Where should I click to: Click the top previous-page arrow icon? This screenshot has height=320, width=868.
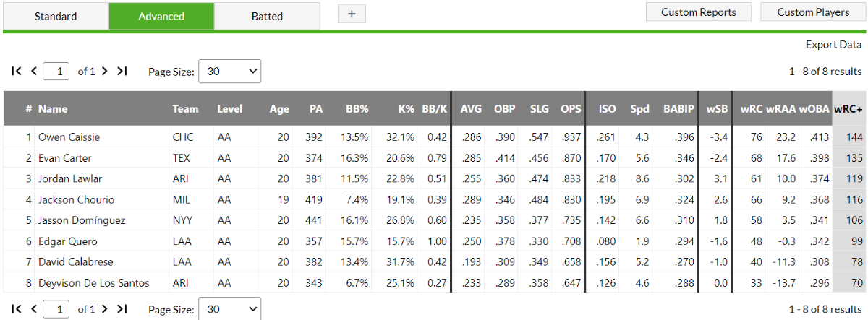click(x=33, y=71)
